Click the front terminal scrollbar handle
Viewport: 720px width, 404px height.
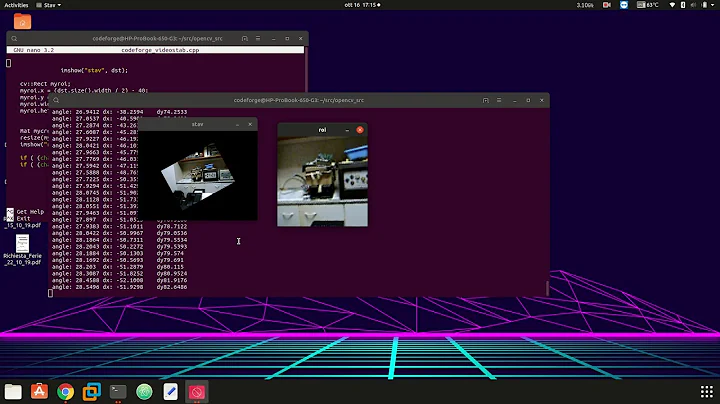(x=547, y=288)
